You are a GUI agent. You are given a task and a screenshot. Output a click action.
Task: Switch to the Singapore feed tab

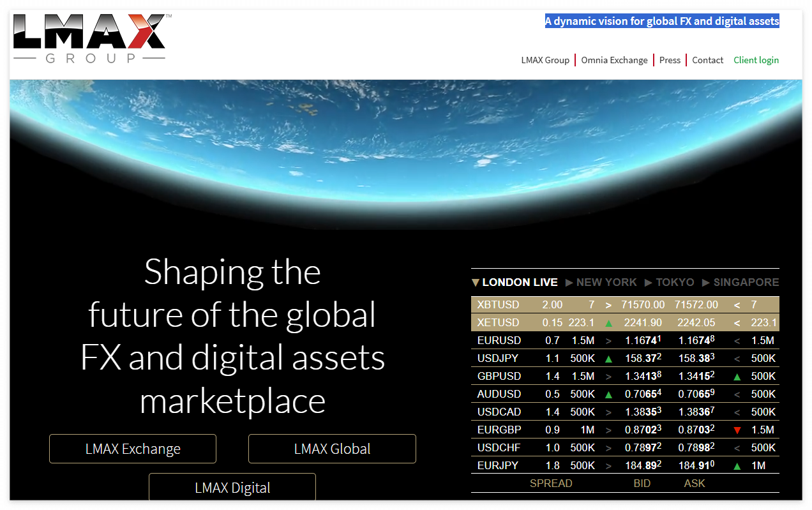coord(746,282)
